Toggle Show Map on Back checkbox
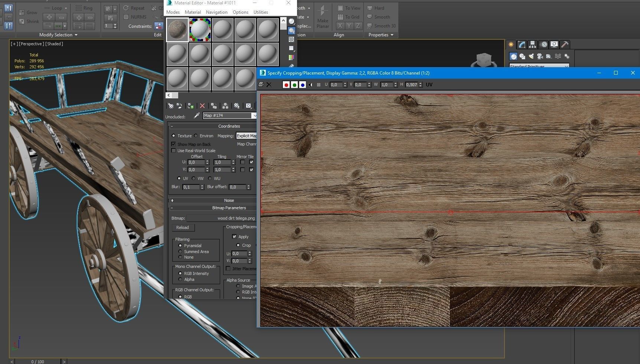 click(x=173, y=144)
